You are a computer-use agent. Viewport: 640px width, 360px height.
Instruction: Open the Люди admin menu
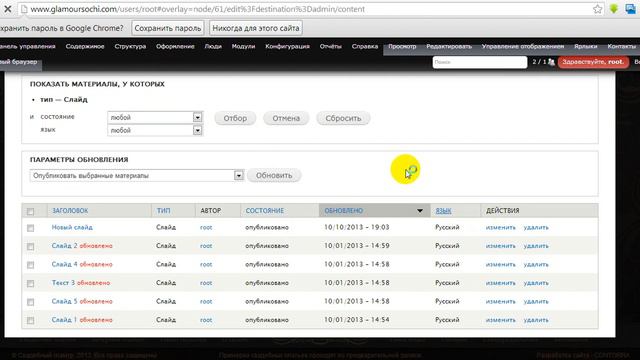(213, 47)
